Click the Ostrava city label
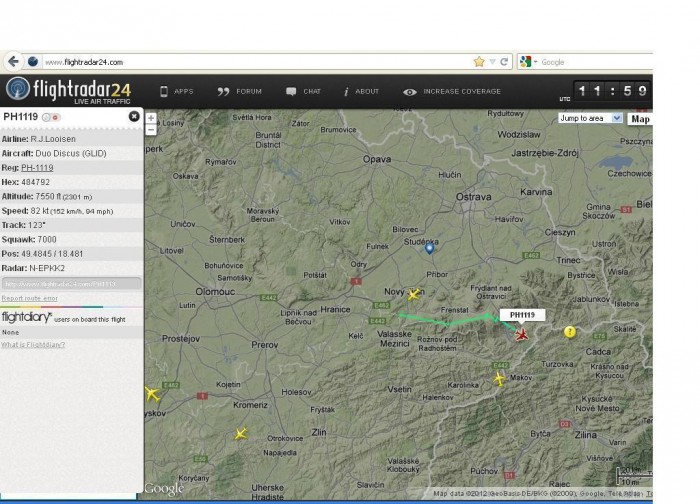 pyautogui.click(x=473, y=197)
